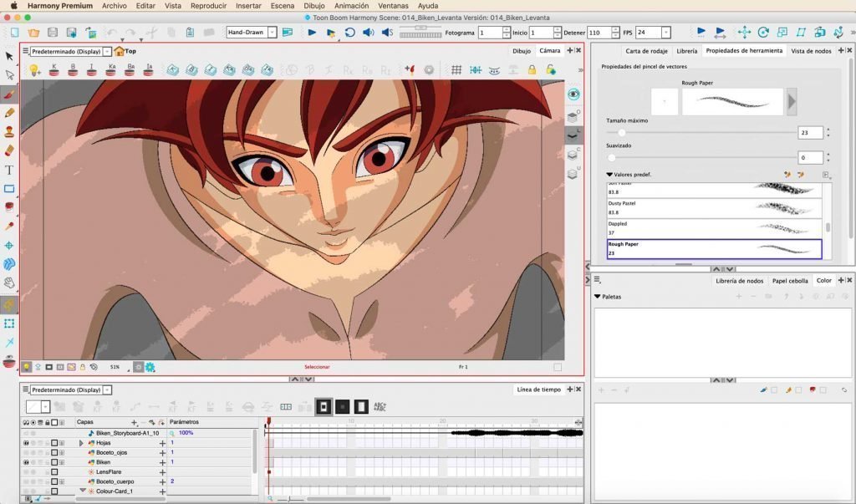Click the yellow Lock icon in camera toolbar
The image size is (856, 504).
click(x=532, y=70)
